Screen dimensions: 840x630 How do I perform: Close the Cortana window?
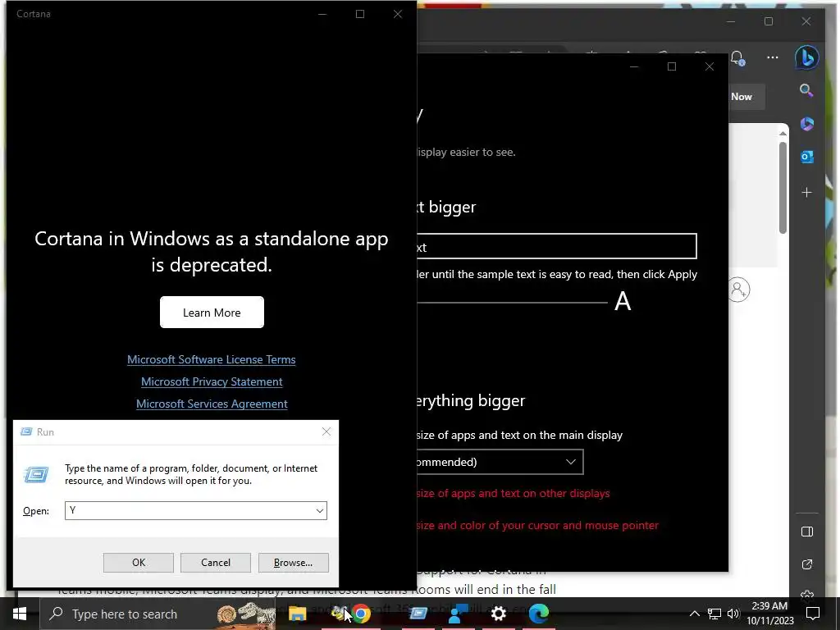click(x=398, y=14)
